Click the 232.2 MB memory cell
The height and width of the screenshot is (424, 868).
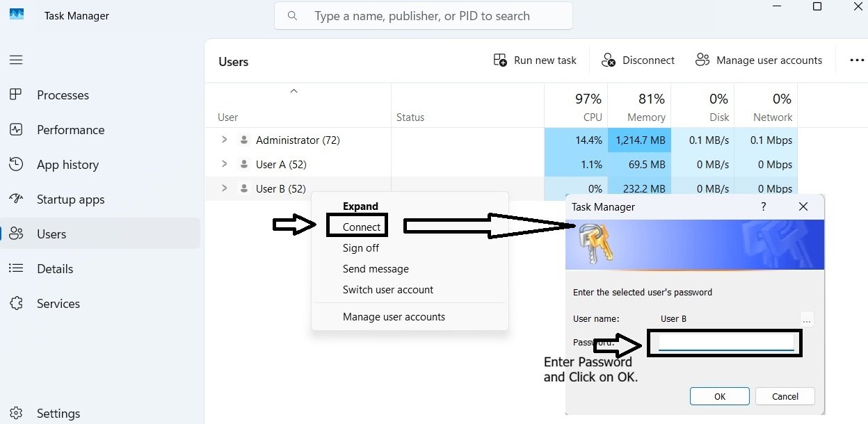[639, 188]
